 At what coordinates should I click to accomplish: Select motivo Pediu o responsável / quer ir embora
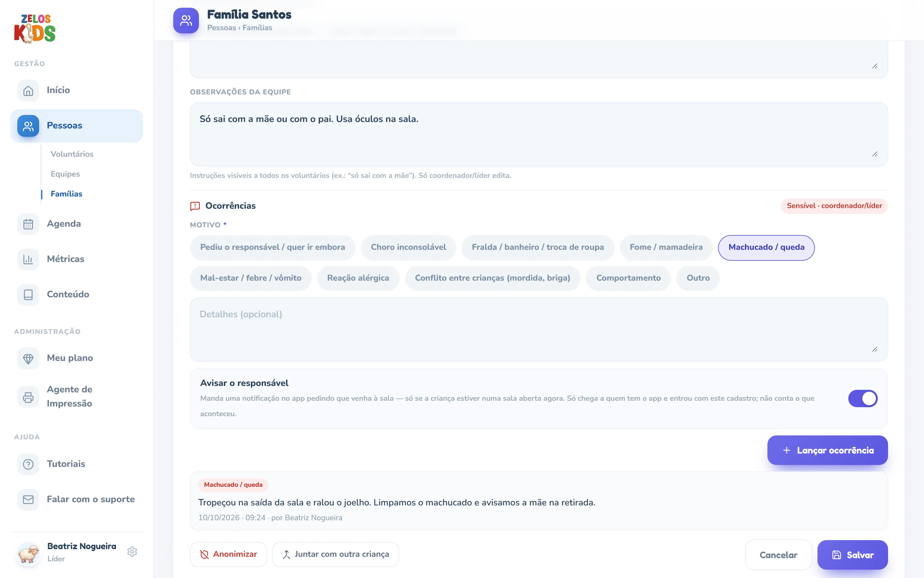point(273,247)
